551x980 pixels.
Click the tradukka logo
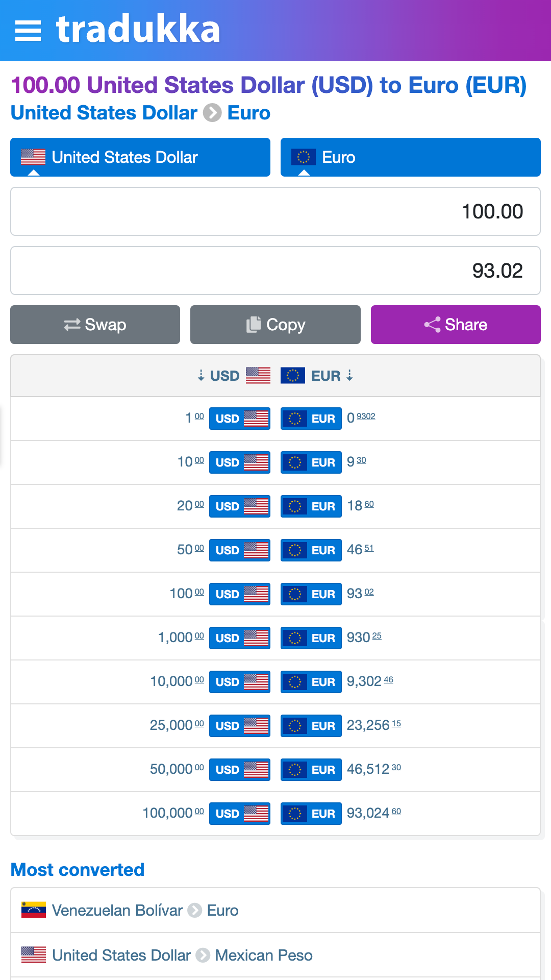(x=138, y=30)
